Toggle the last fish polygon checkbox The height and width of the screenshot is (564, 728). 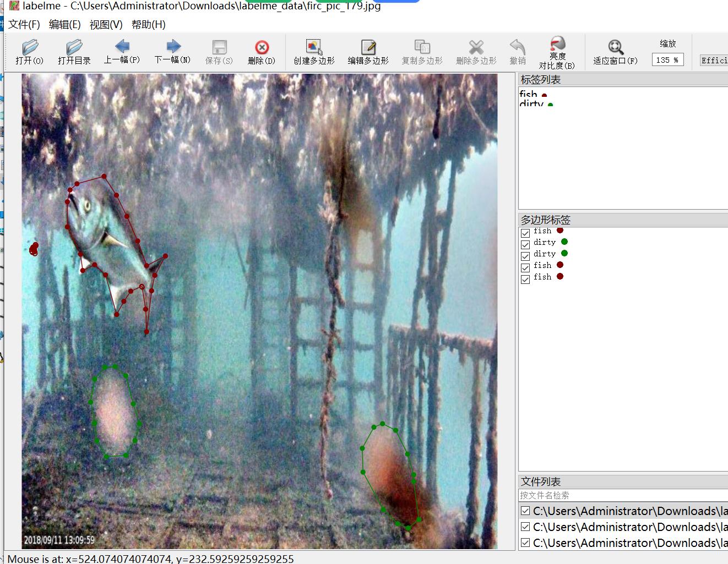525,278
